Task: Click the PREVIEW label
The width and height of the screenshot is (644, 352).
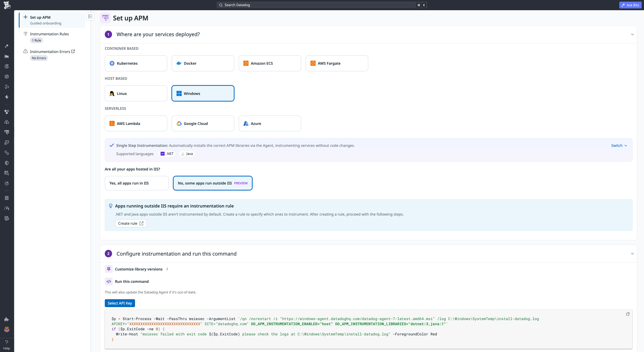Action: [x=241, y=183]
